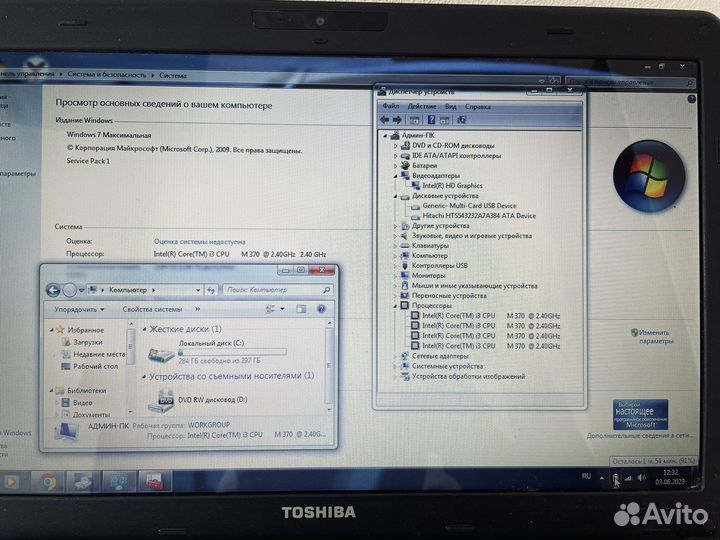The image size is (720, 540).
Task: Open Загрузки in navigation pane
Action: pyautogui.click(x=88, y=342)
